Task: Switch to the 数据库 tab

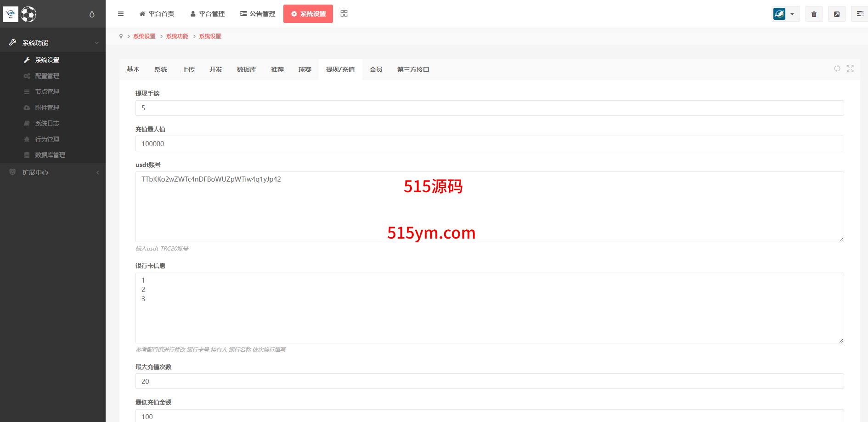Action: [247, 69]
